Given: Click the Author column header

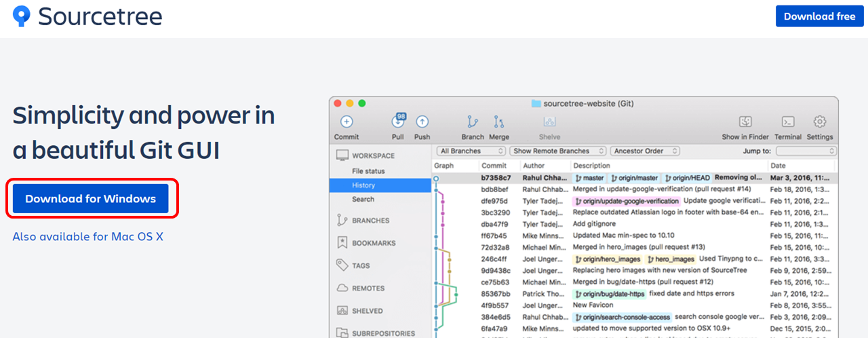Looking at the screenshot, I should 534,166.
